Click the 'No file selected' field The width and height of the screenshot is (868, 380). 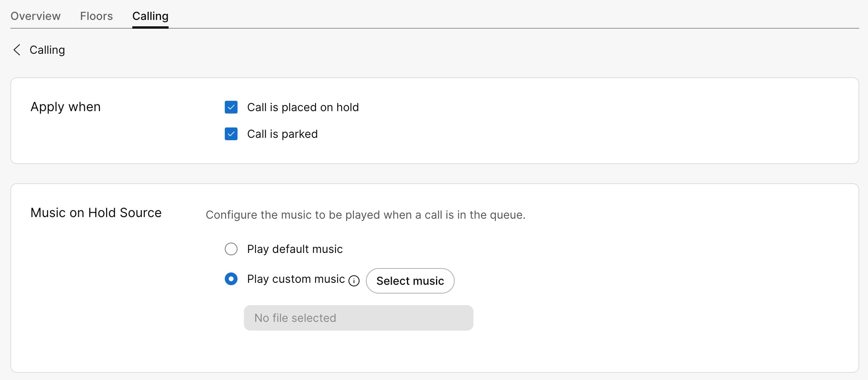pyautogui.click(x=358, y=318)
